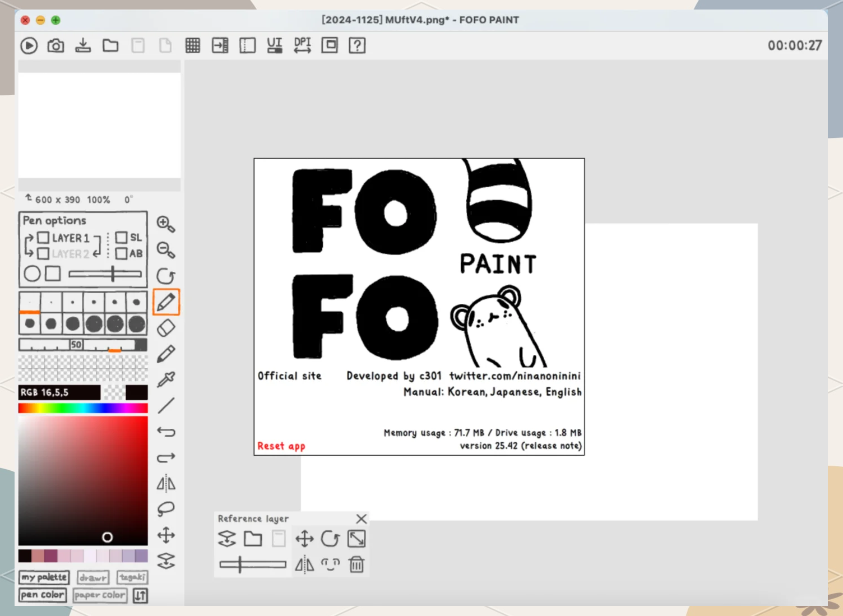This screenshot has width=843, height=616.
Task: Flip the reference layer horizontally
Action: pyautogui.click(x=304, y=564)
